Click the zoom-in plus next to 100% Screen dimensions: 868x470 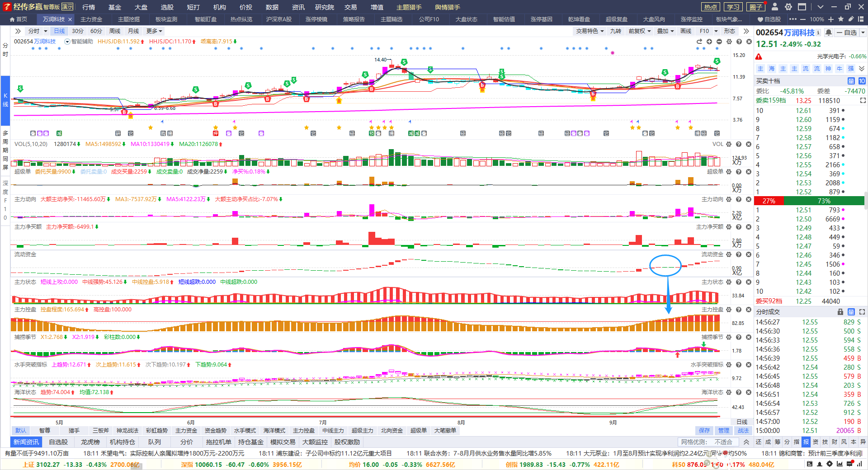831,19
